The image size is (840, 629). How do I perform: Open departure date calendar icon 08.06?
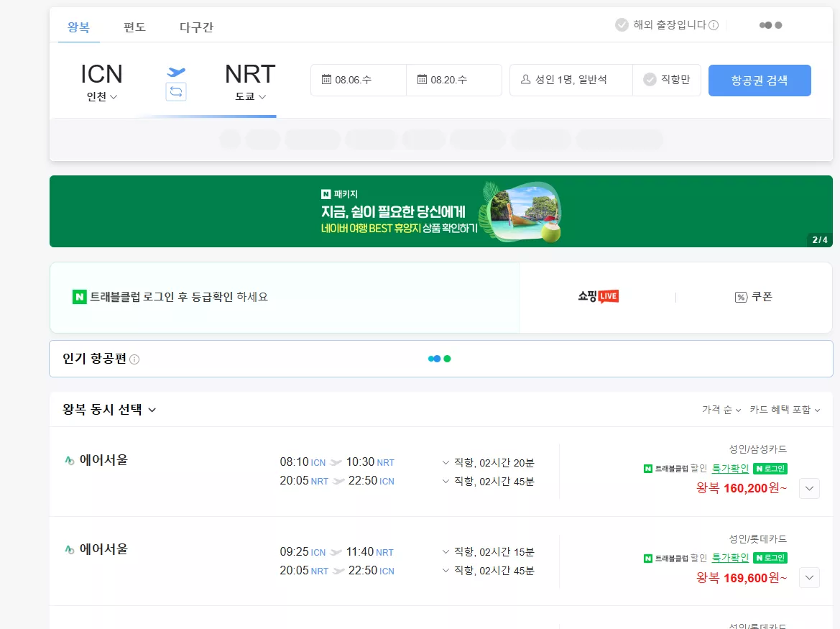click(x=326, y=79)
